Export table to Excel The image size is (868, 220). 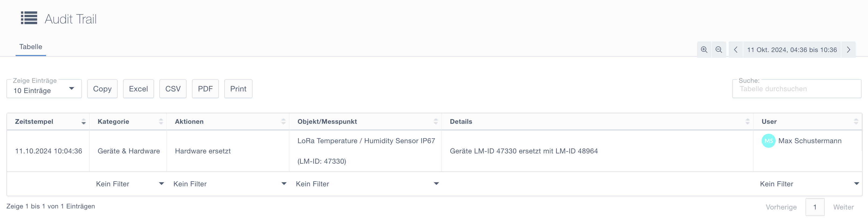(138, 89)
